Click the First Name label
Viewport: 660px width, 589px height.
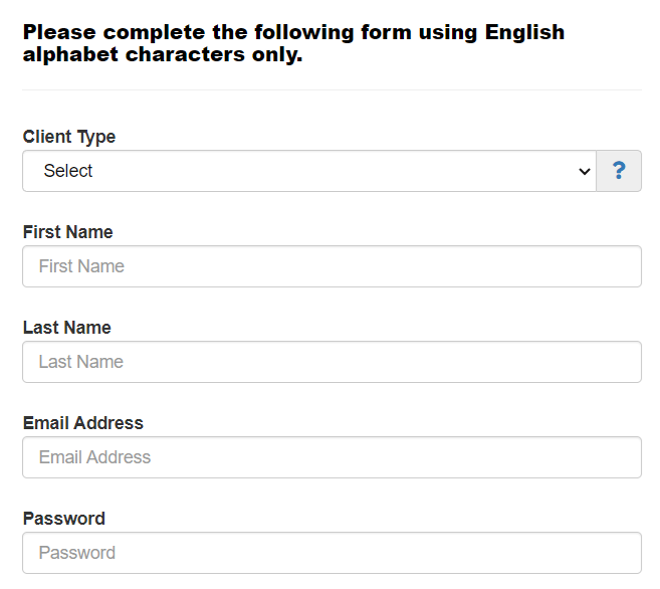click(x=68, y=232)
